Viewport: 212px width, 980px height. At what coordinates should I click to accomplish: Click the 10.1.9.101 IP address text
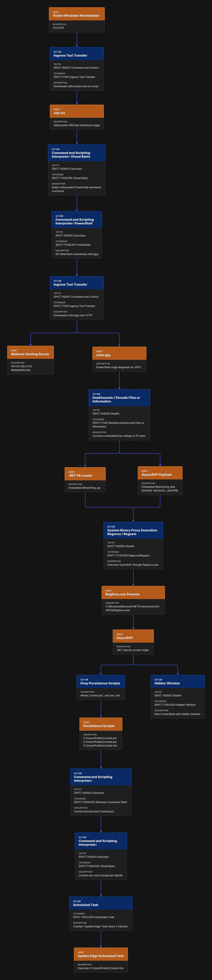click(58, 28)
